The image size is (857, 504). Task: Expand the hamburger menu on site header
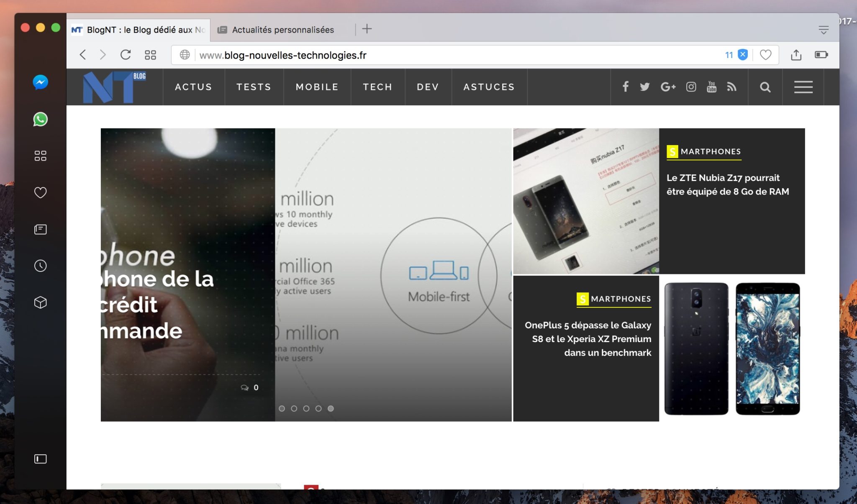[803, 87]
